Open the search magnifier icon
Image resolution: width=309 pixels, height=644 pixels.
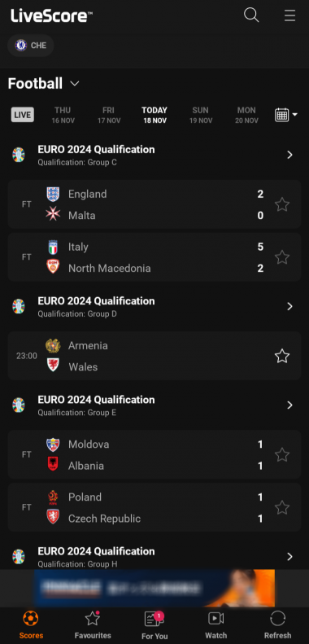pyautogui.click(x=251, y=15)
